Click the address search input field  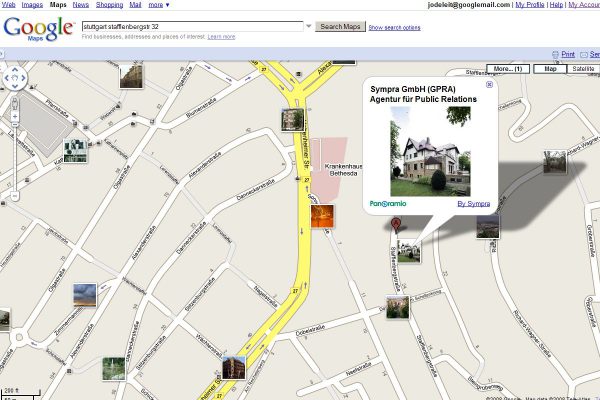190,26
